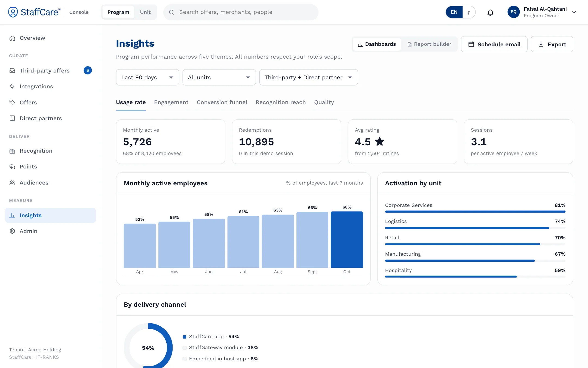The image size is (588, 368).
Task: Click the Points coins icon
Action: [x=12, y=167]
